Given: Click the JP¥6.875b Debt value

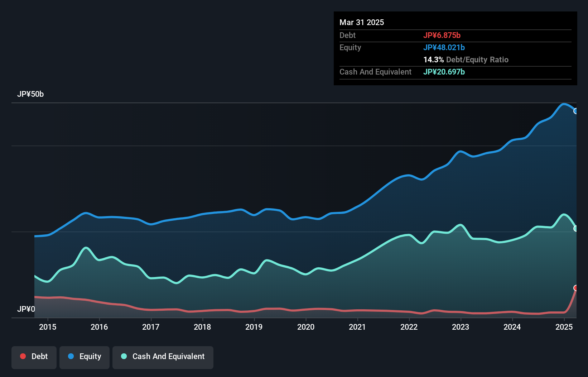Looking at the screenshot, I should click(443, 35).
